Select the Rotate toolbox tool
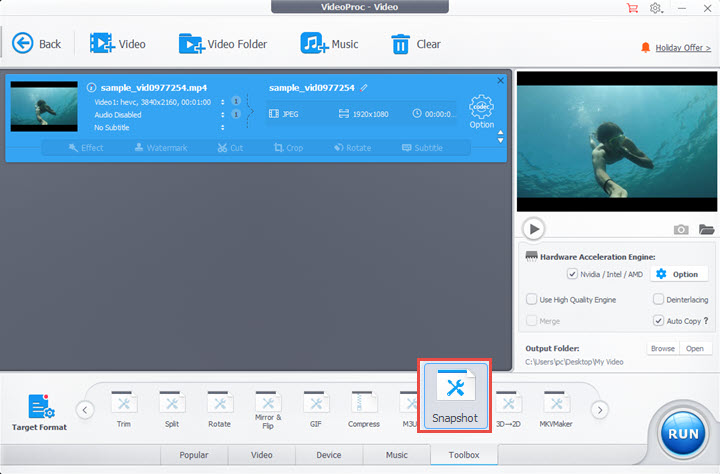The width and height of the screenshot is (720, 474). tap(219, 409)
